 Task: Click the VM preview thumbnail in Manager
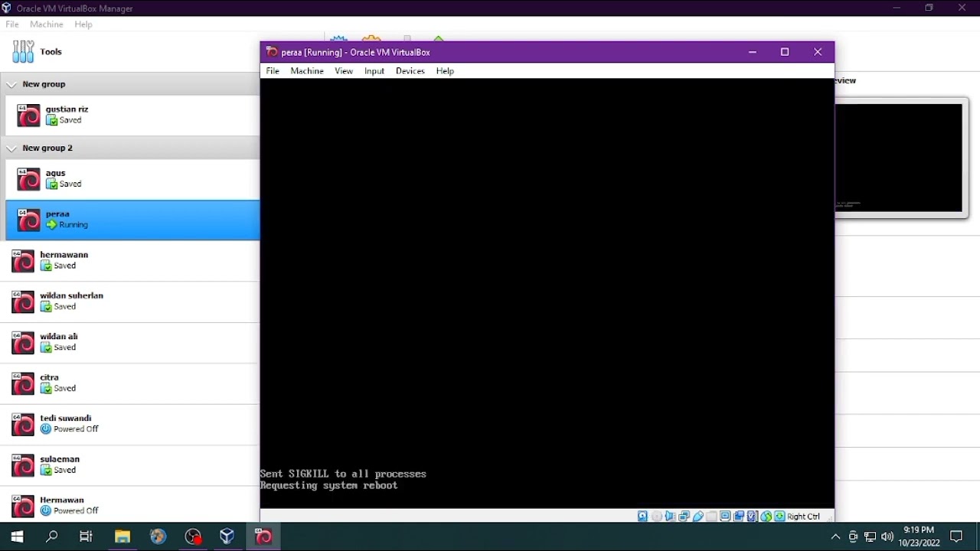[x=899, y=158]
